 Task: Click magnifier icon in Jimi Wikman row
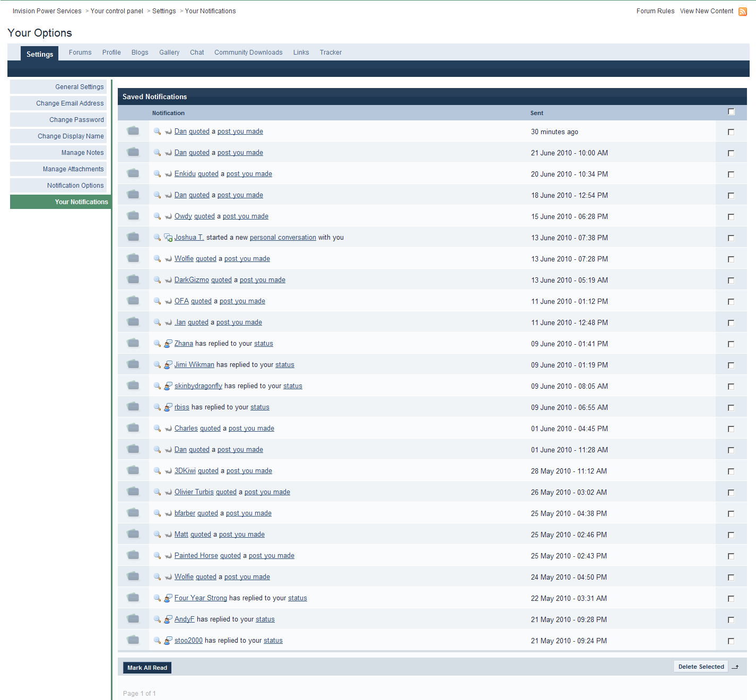click(157, 364)
